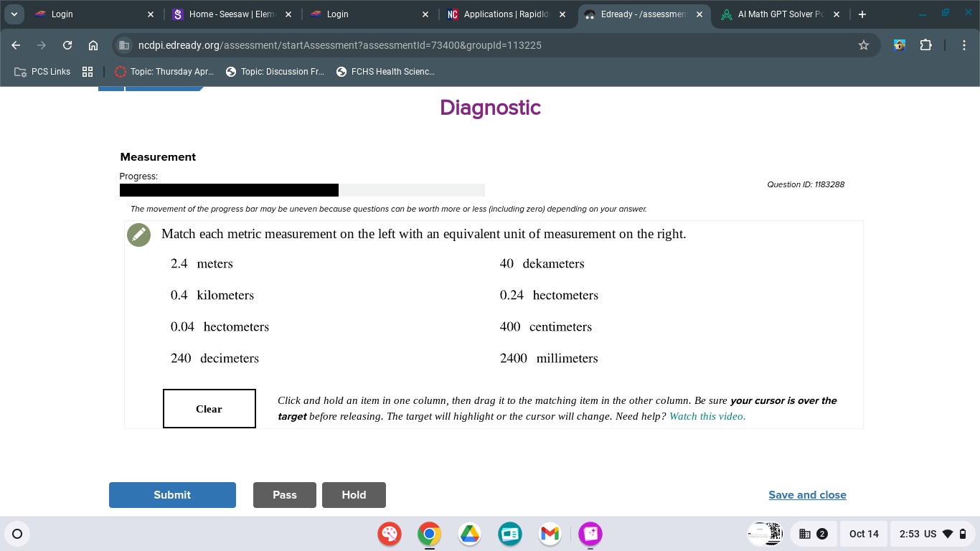Bookmark this page with the star icon
Viewport: 980px width, 551px height.
[864, 45]
